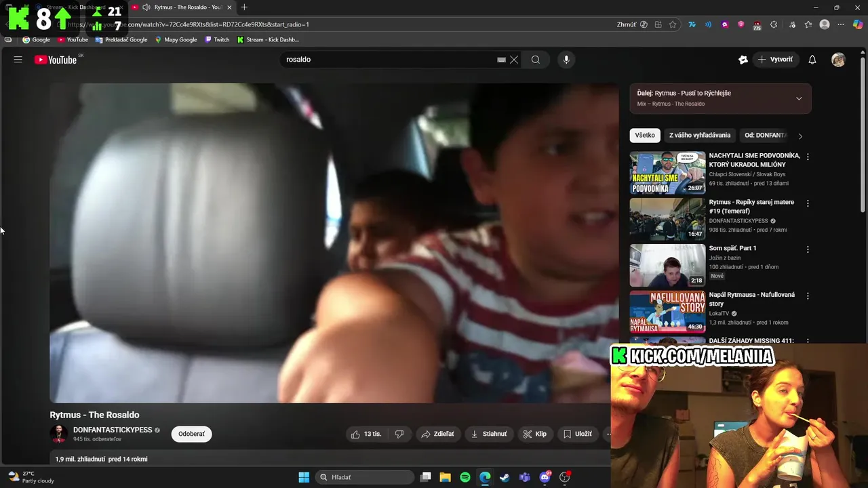Open the Mapy Google bookmark
Viewport: 868px width, 488px height.
click(x=176, y=39)
